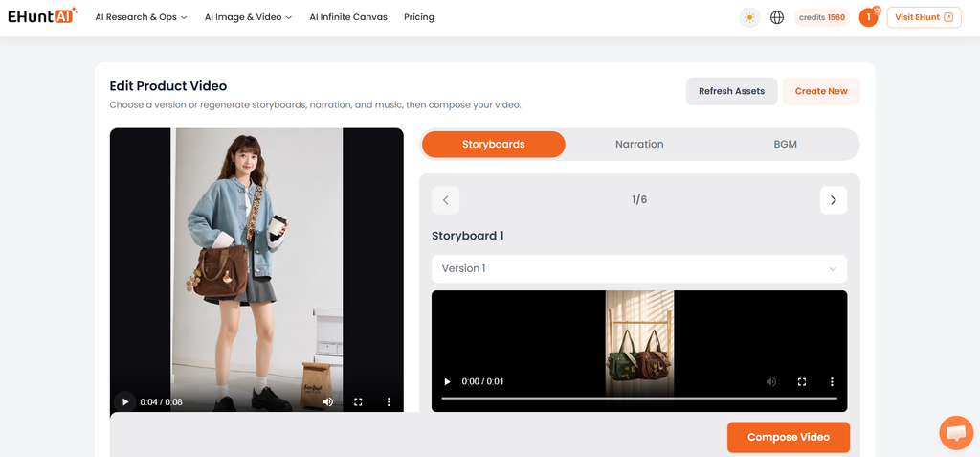The image size is (980, 457).
Task: Switch to the Narration tab
Action: 639,144
